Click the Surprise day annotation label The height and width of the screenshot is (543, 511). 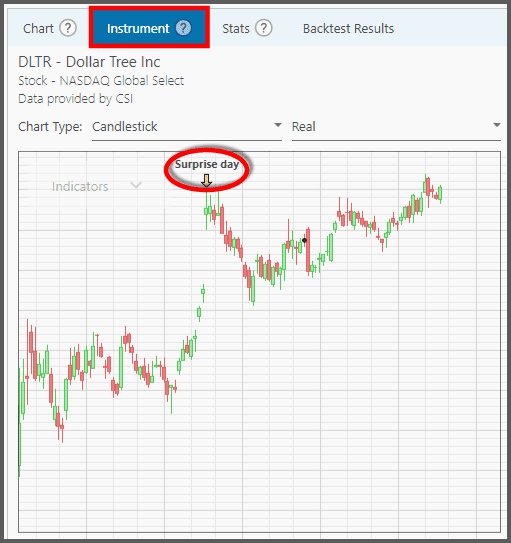click(x=207, y=164)
